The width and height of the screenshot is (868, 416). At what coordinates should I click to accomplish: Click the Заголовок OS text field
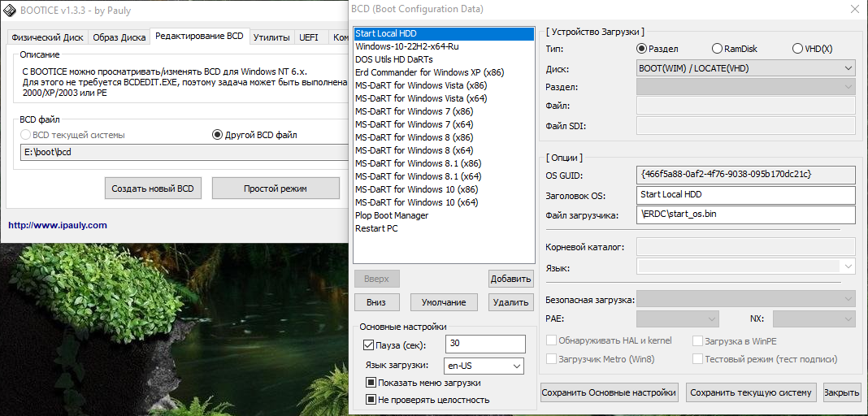[x=745, y=195]
